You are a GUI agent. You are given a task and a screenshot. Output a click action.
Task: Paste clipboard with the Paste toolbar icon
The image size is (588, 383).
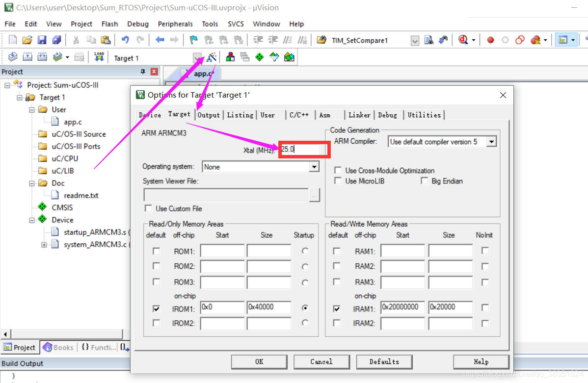point(106,40)
